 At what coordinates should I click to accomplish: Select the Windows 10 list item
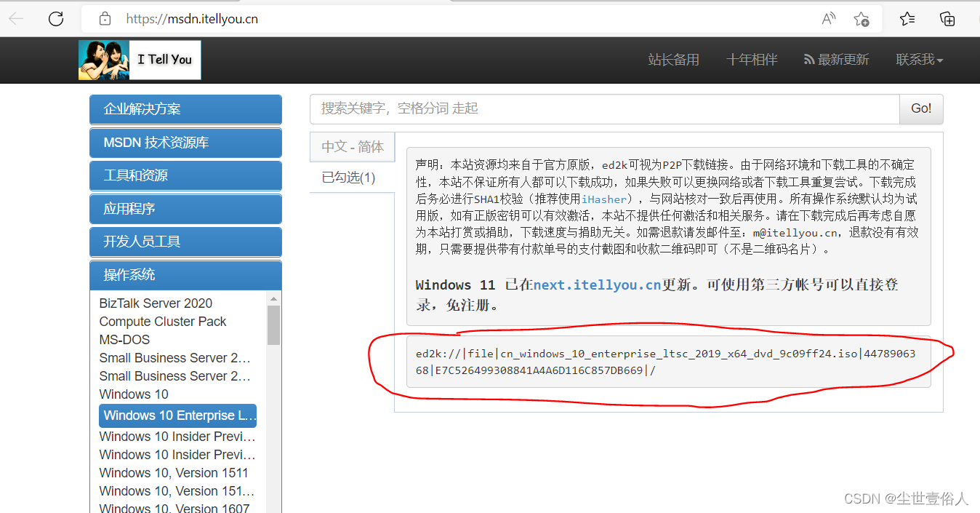click(x=134, y=394)
